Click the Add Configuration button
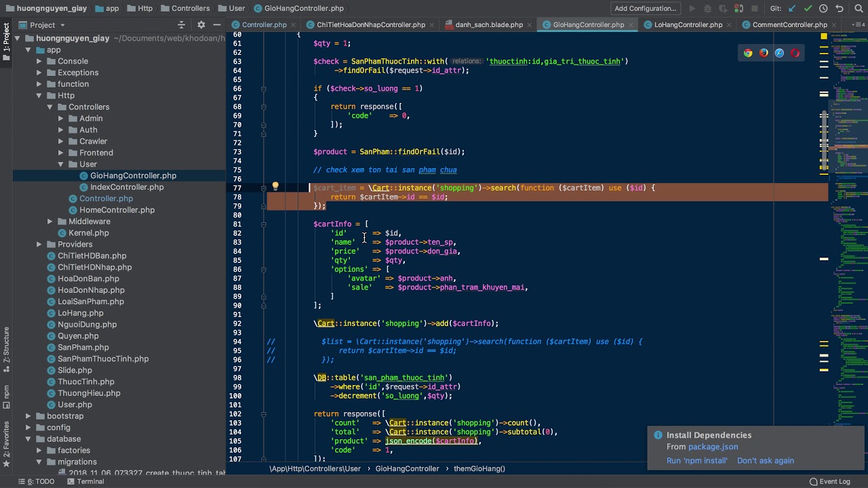This screenshot has width=868, height=488. tap(645, 9)
